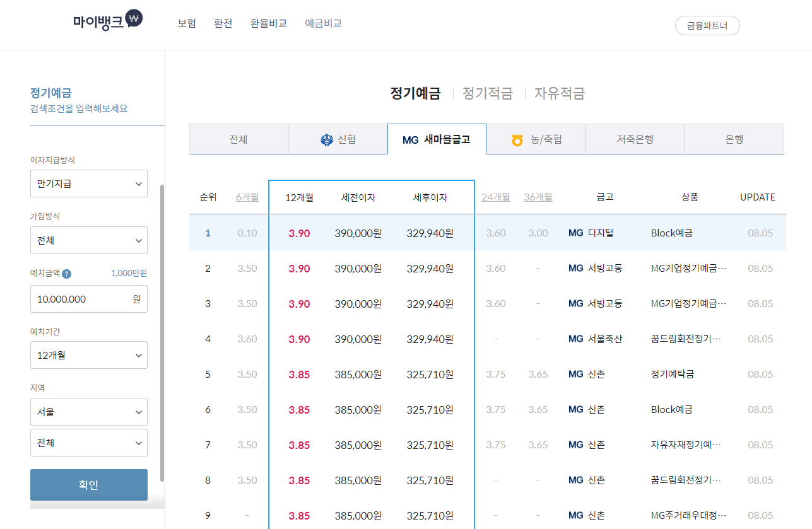
Task: Click 꿈드림회전정기 product in rank 8 row
Action: [x=686, y=480]
